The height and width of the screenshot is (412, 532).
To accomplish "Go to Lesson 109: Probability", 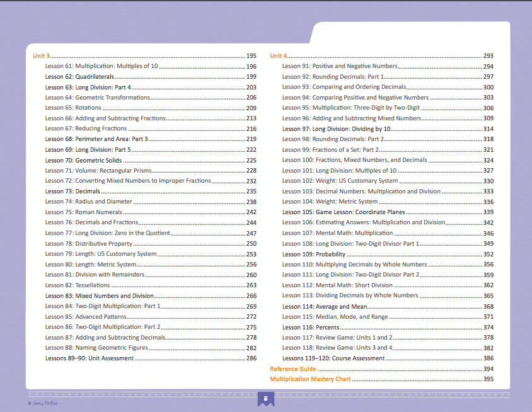I will pos(314,255).
